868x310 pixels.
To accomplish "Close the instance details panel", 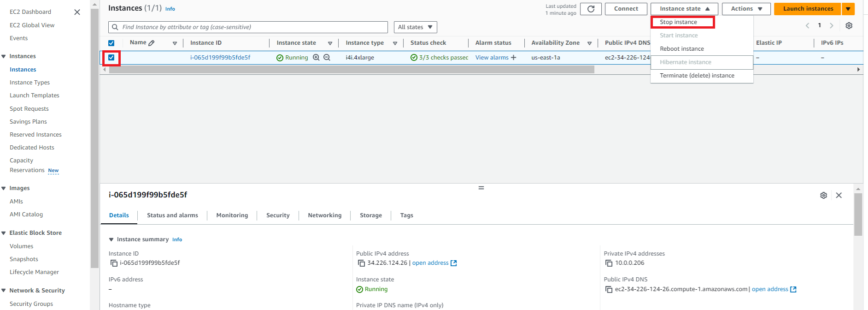I will [839, 195].
